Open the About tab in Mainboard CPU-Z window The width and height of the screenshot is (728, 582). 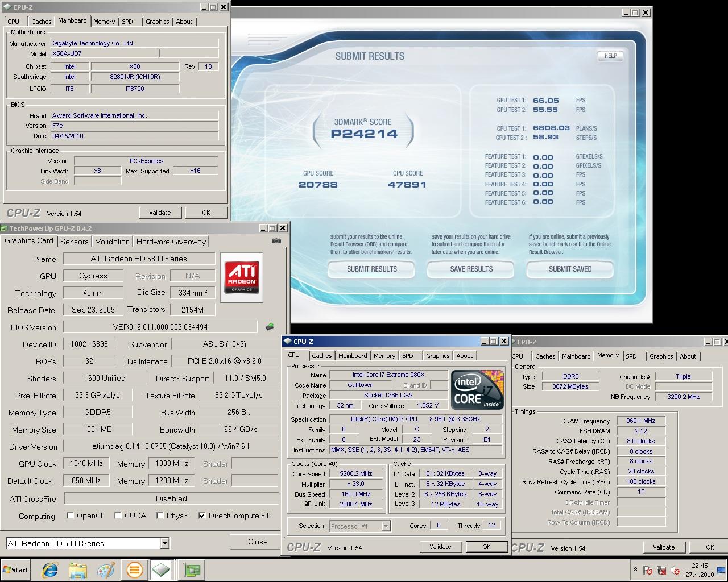[x=184, y=22]
